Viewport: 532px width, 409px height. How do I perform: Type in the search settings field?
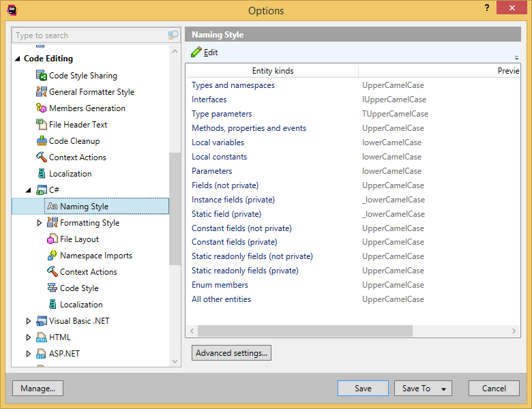[89, 35]
